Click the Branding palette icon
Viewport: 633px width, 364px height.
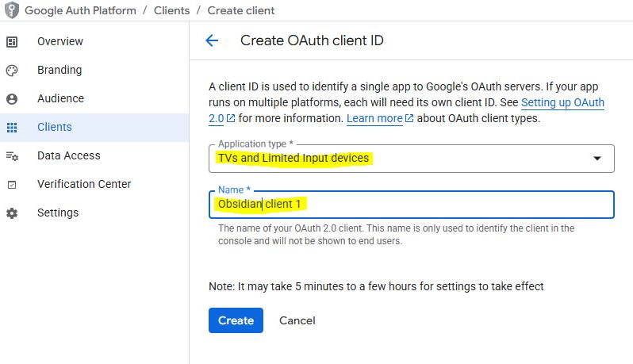point(12,71)
